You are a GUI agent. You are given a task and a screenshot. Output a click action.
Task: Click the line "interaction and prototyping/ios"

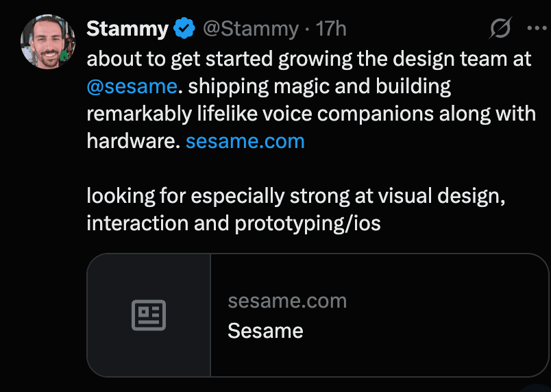click(x=234, y=223)
